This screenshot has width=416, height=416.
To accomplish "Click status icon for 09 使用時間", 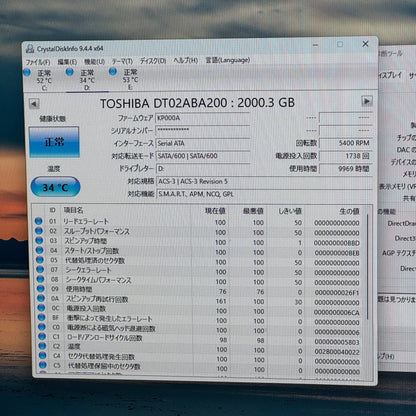I will click(41, 288).
